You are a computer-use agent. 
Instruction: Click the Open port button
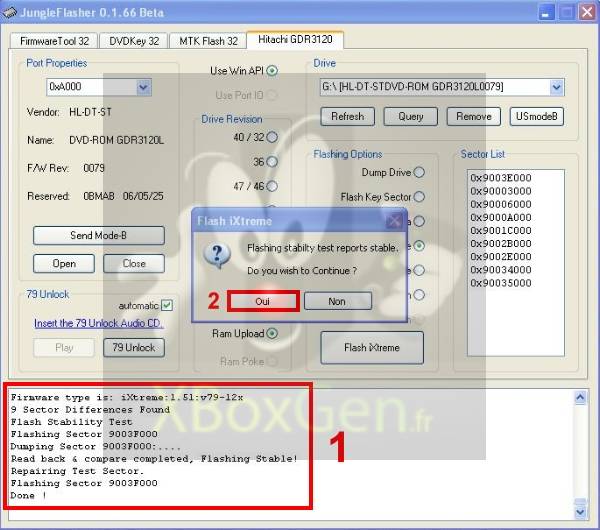pos(64,264)
